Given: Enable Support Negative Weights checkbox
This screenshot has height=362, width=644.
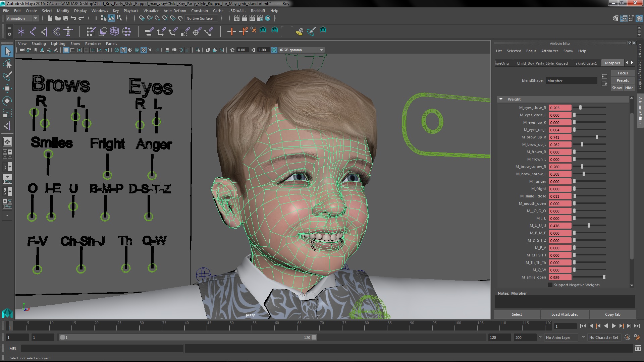Looking at the screenshot, I should coord(550,285).
